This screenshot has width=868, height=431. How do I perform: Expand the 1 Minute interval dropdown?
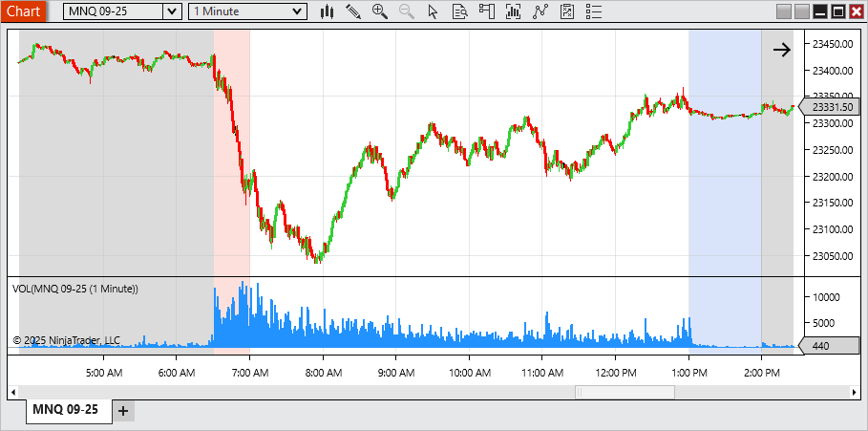[297, 11]
